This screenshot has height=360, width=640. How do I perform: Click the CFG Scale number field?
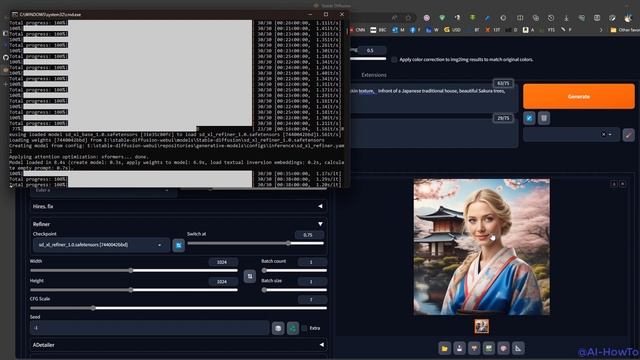point(312,300)
